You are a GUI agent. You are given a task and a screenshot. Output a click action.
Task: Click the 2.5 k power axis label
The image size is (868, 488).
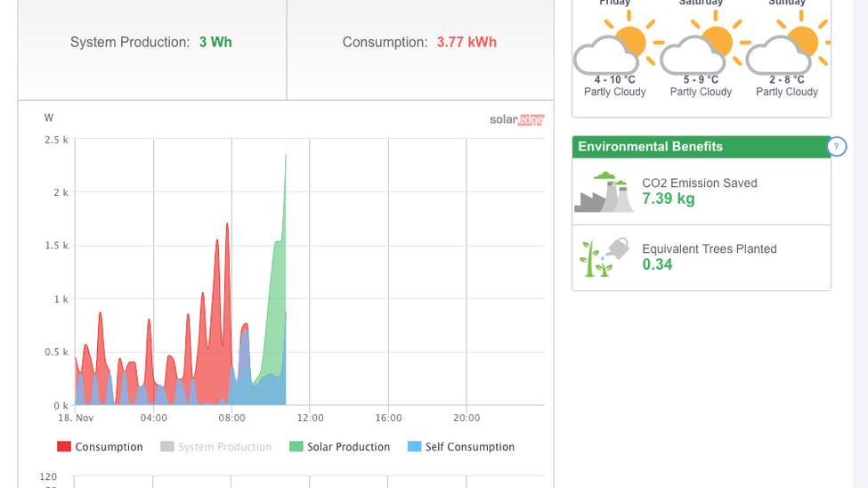point(56,140)
